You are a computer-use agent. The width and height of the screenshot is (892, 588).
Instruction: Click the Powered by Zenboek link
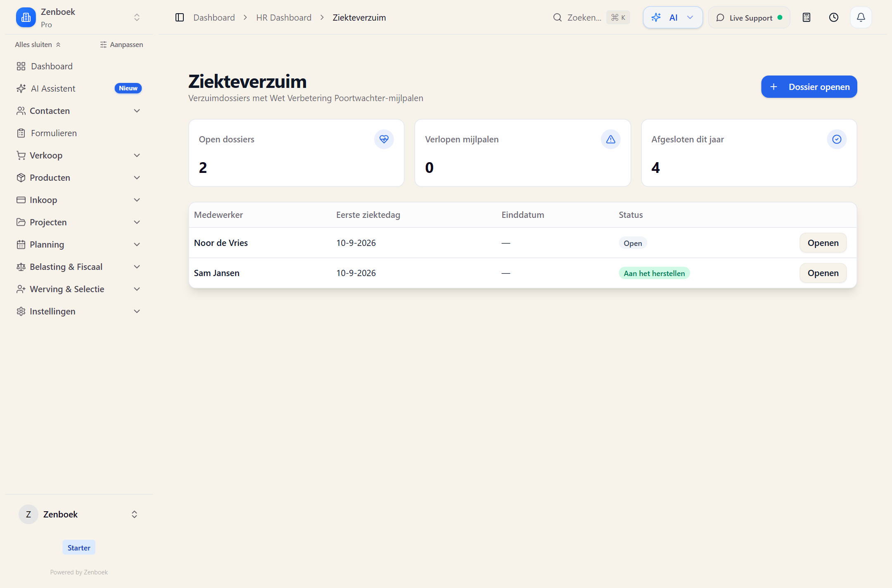(79, 572)
